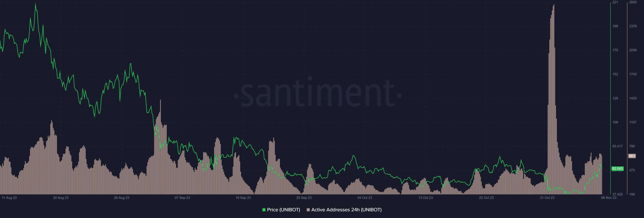
Task: Click the 790 addresses axis value
Action: click(x=632, y=146)
